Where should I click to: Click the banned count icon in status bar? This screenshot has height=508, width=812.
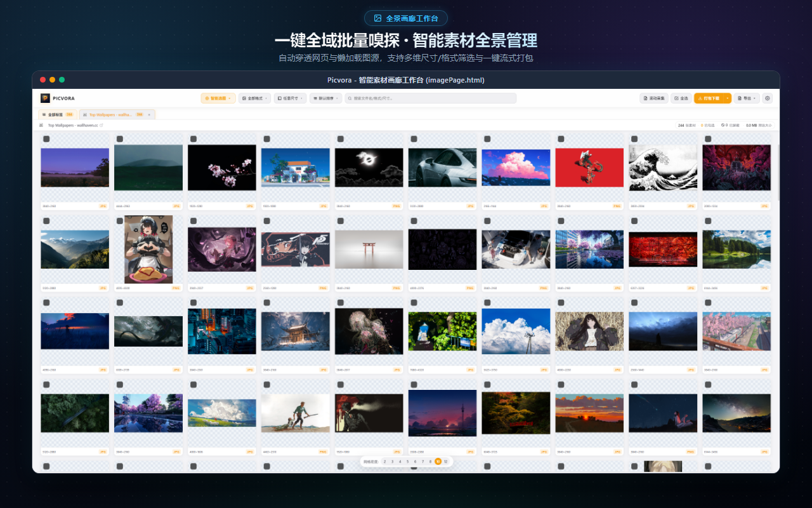(x=723, y=125)
